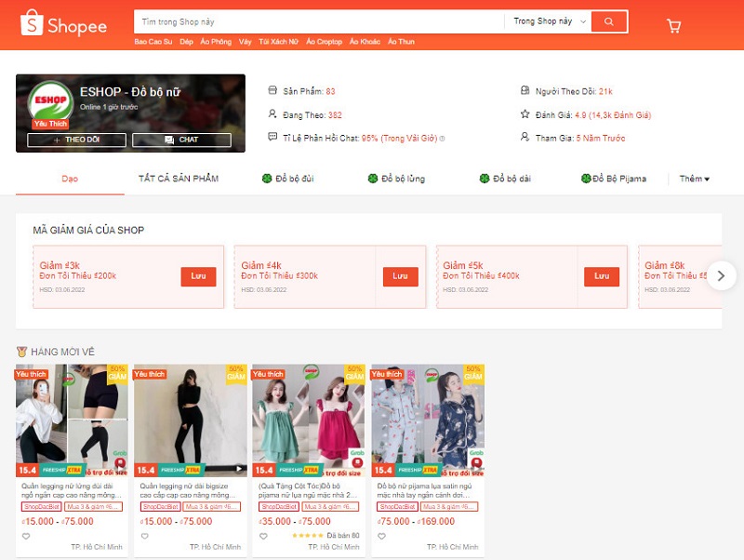Switch to the 'TẤT CẢ SẢN PHẨM' tab
Screen dimensions: 744x560
(179, 179)
